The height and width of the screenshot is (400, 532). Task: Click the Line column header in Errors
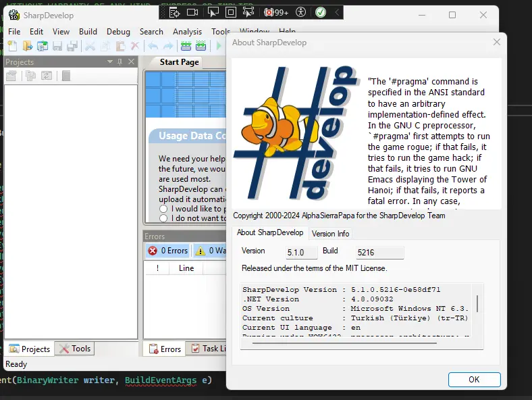click(186, 268)
